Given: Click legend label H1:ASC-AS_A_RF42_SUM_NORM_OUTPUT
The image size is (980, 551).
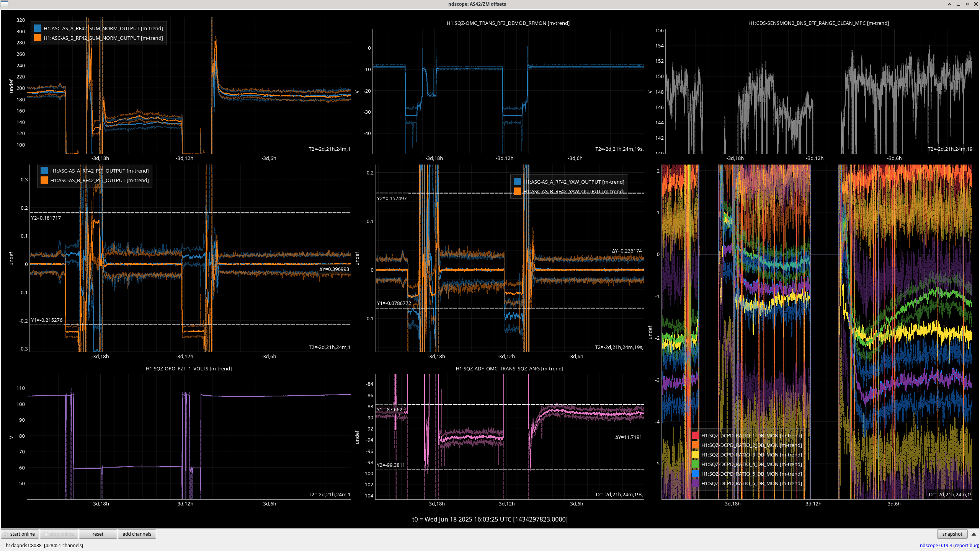Looking at the screenshot, I should click(x=103, y=28).
